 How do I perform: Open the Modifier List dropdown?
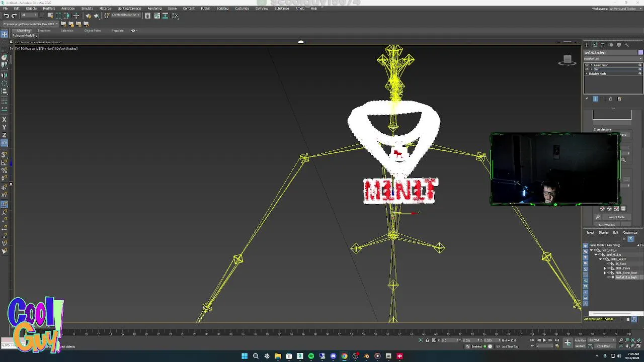tap(613, 59)
